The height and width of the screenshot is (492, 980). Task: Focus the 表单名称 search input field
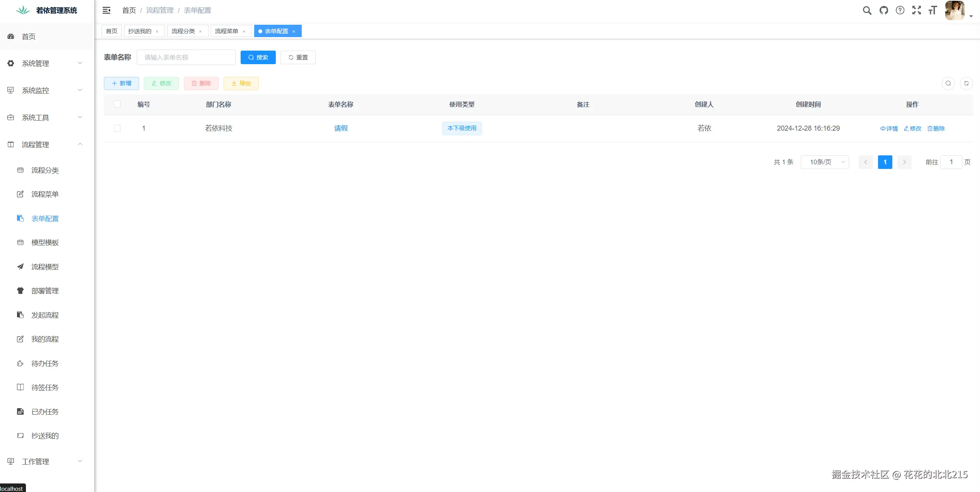[x=186, y=57]
